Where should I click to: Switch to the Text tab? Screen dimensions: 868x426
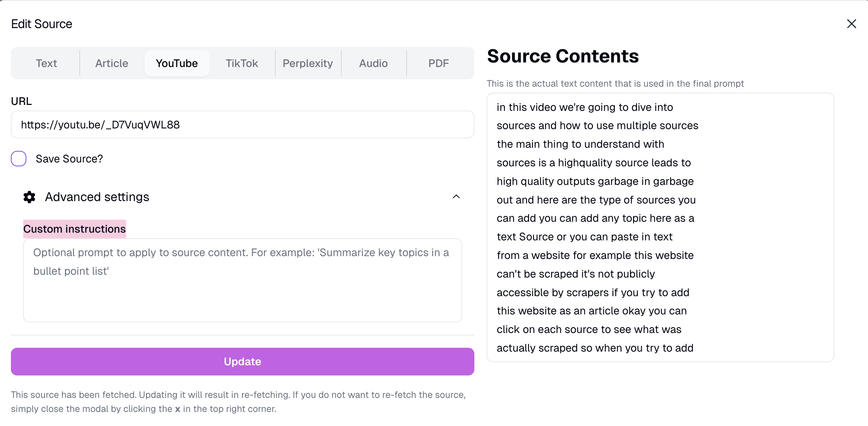point(46,63)
